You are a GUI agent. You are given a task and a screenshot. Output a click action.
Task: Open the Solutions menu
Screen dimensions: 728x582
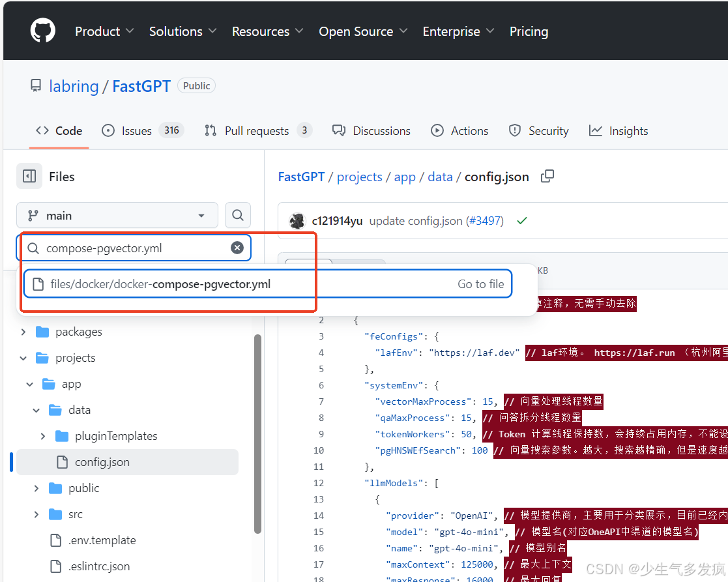coord(182,31)
